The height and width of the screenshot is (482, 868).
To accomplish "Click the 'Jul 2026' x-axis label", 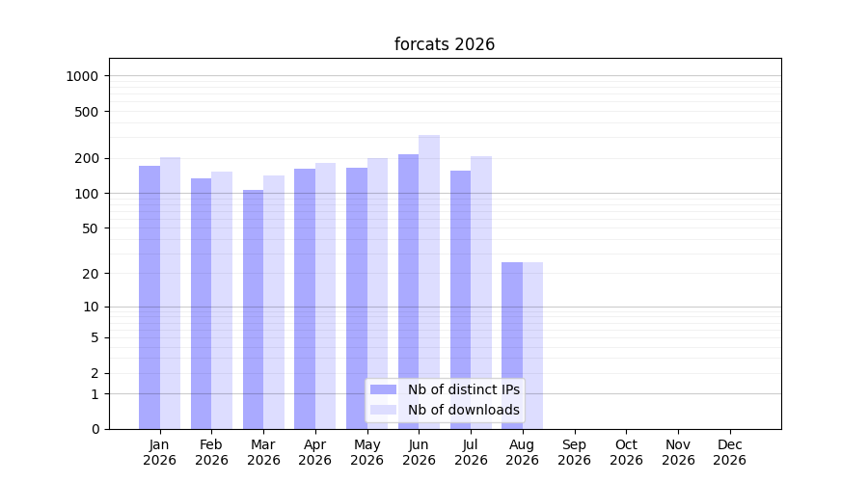I will [x=471, y=452].
